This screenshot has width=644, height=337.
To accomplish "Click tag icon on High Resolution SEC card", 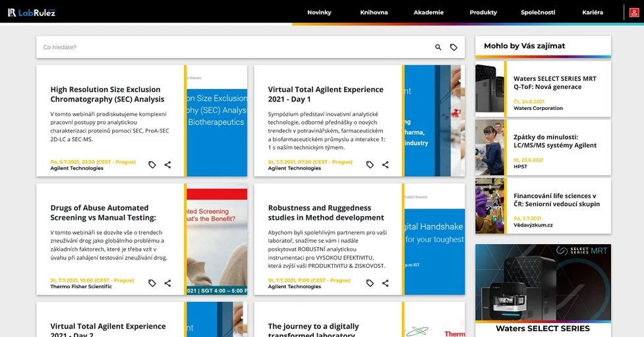I will point(152,165).
